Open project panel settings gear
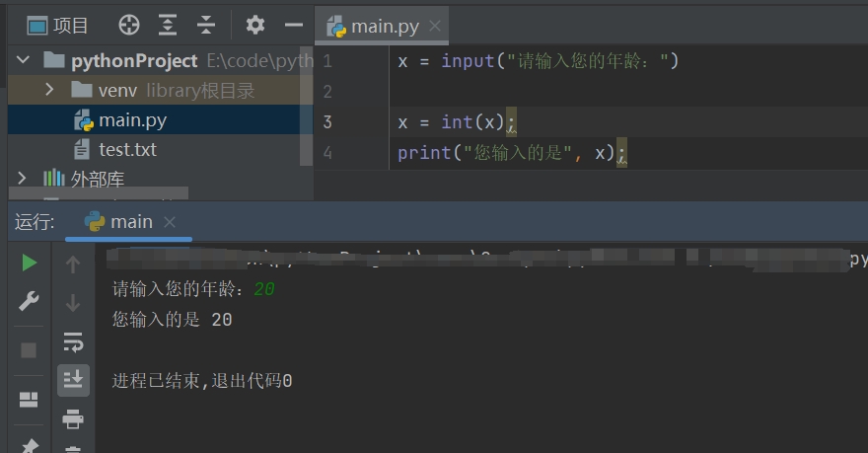The height and width of the screenshot is (453, 868). [x=255, y=25]
